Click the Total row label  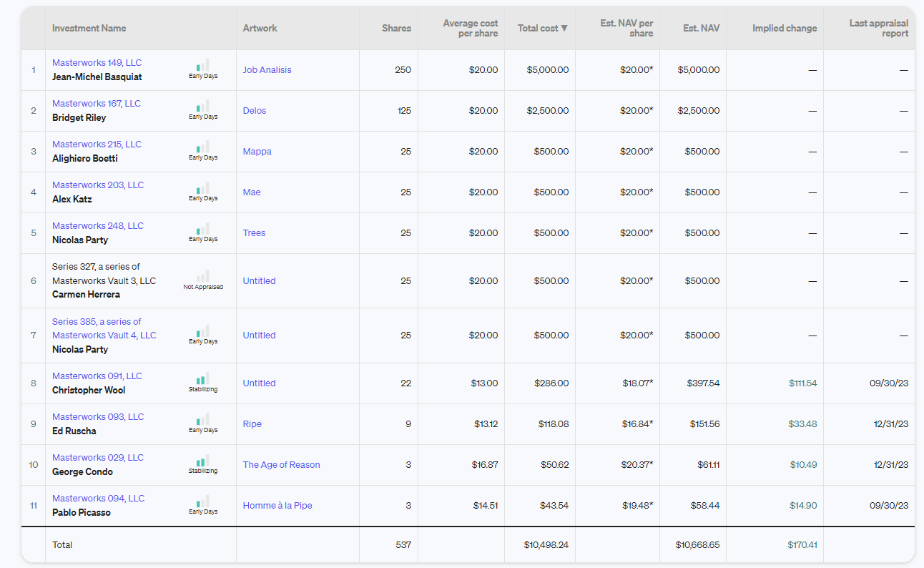tap(62, 544)
